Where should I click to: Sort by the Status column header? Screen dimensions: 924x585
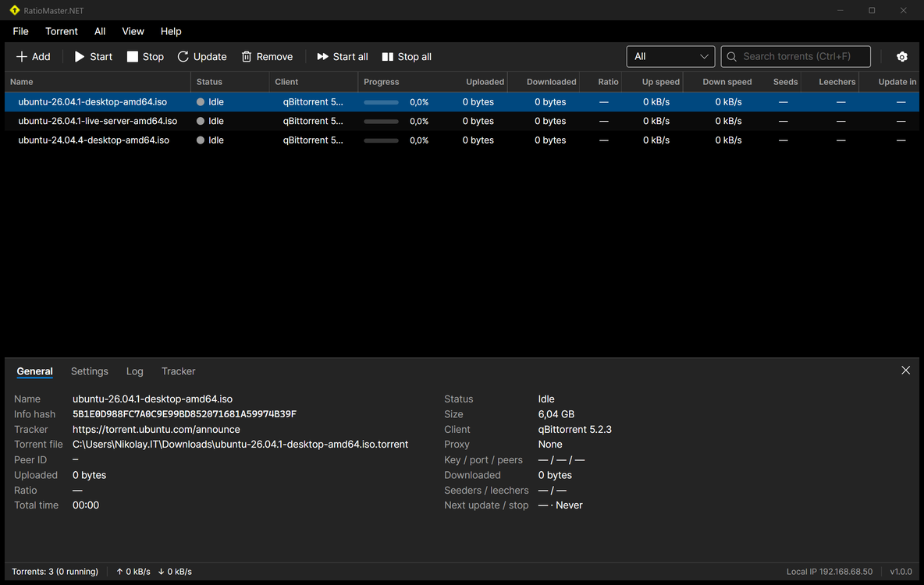[x=229, y=82]
